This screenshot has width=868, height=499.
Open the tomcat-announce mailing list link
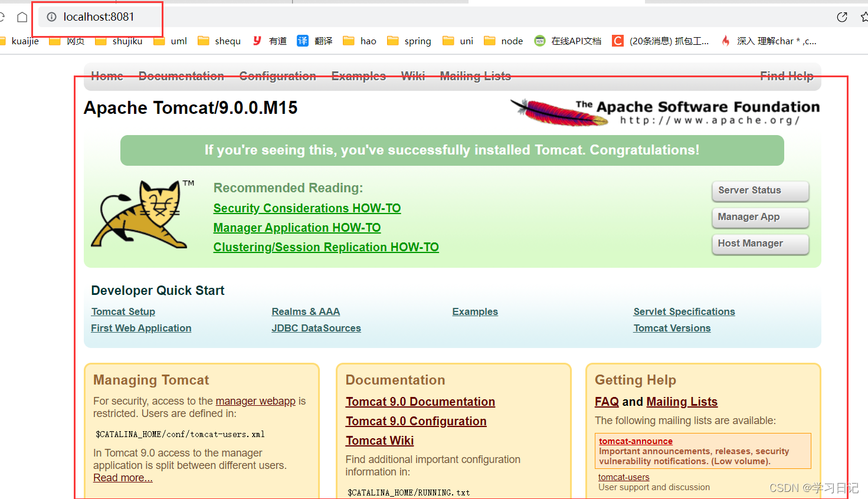(636, 441)
